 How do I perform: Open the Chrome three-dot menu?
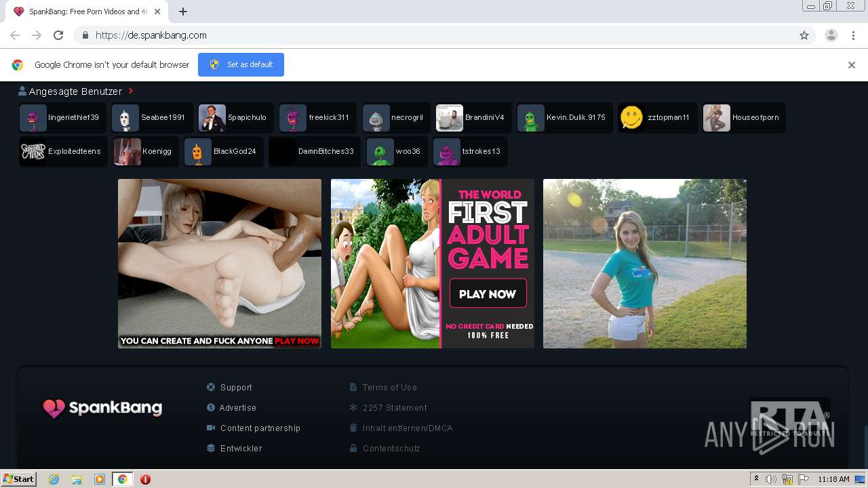click(854, 35)
